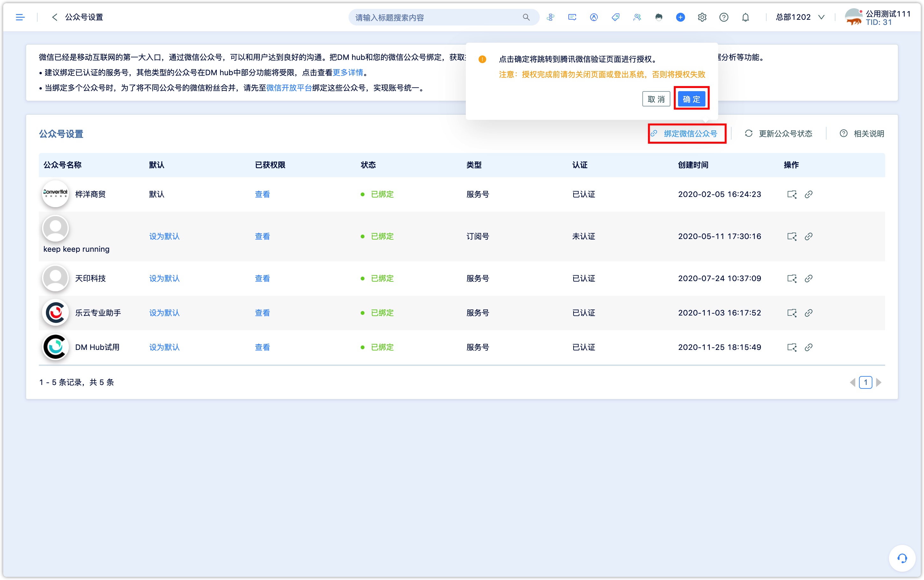The width and height of the screenshot is (924, 580).
Task: Open the 更多详情 link
Action: tap(348, 73)
